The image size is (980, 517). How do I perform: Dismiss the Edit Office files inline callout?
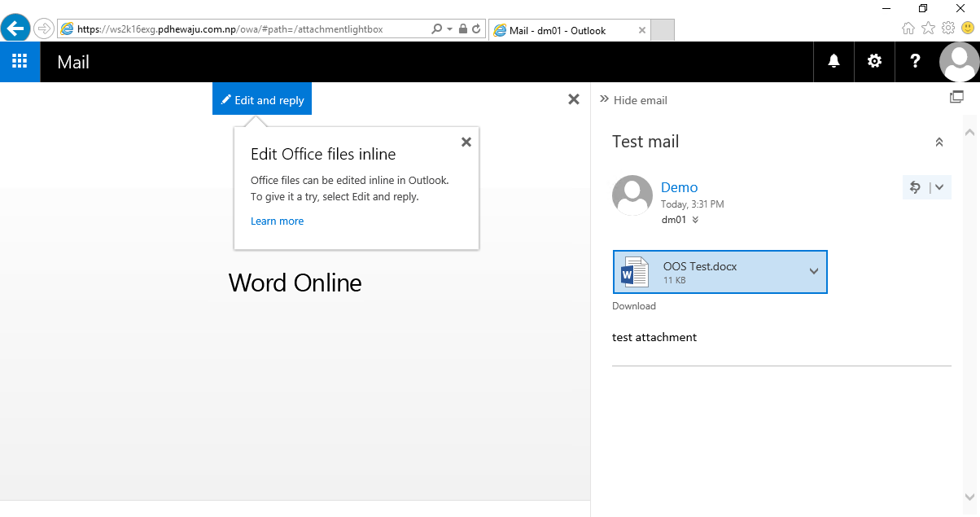pyautogui.click(x=466, y=142)
